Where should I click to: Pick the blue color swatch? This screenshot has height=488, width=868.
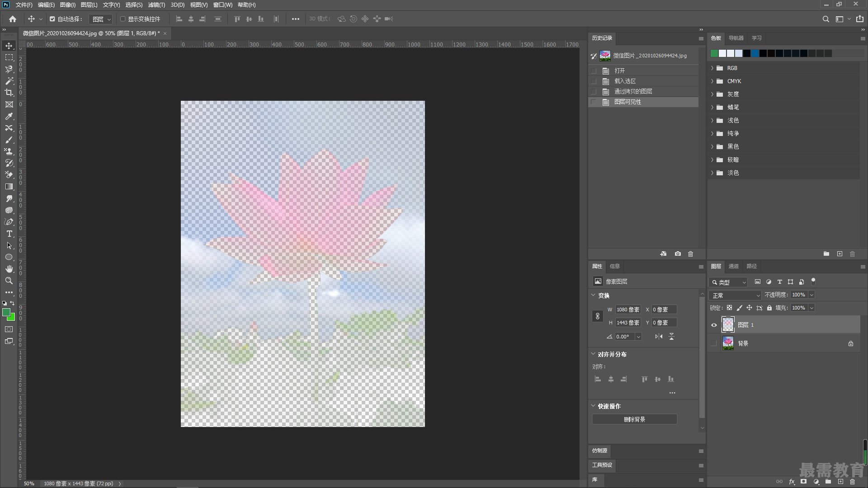(755, 53)
